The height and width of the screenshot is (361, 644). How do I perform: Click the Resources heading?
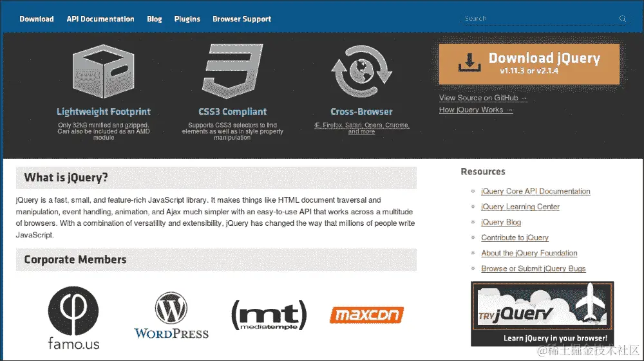tap(483, 171)
